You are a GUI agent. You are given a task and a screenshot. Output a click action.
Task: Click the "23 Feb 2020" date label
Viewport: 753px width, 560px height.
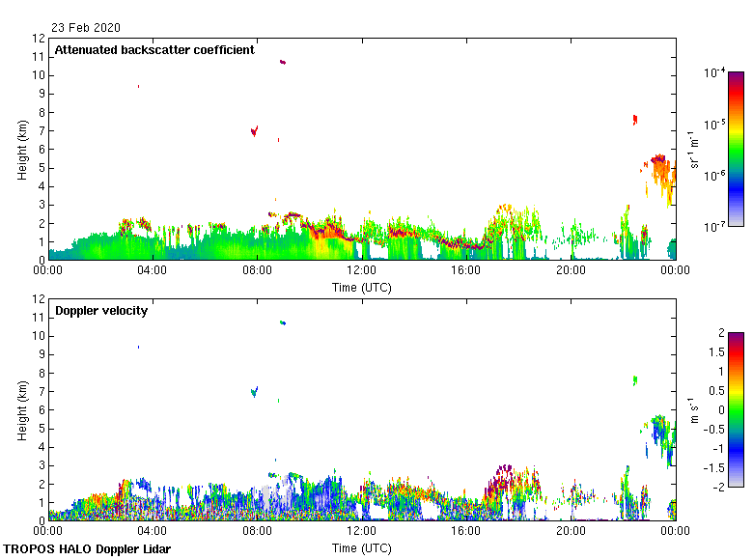tap(87, 28)
